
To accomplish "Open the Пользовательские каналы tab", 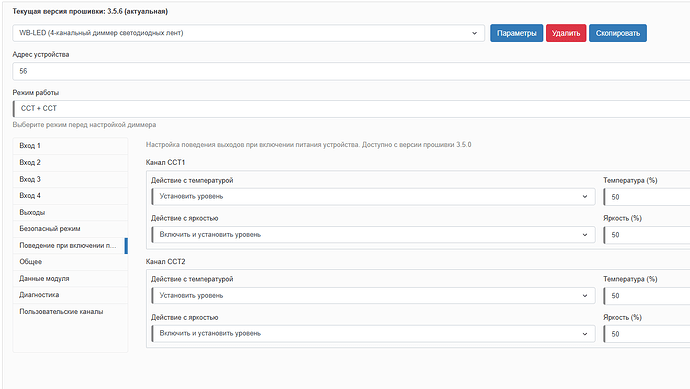I will (x=70, y=312).
